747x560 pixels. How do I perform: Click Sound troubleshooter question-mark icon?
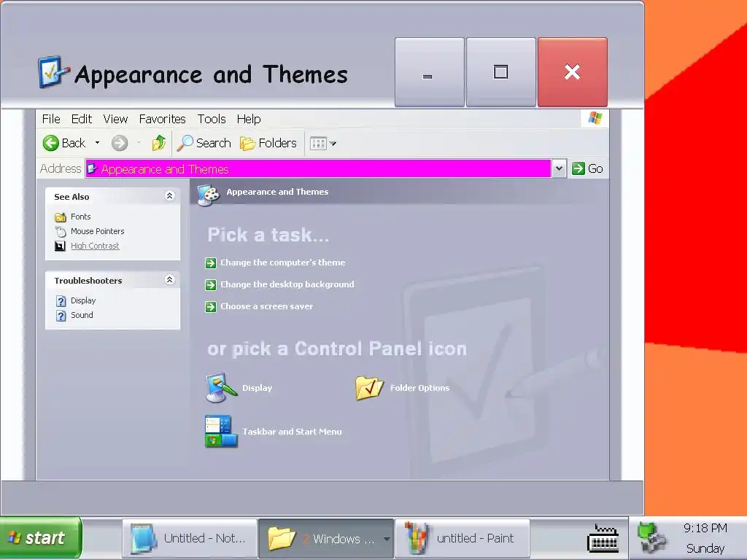pyautogui.click(x=61, y=316)
